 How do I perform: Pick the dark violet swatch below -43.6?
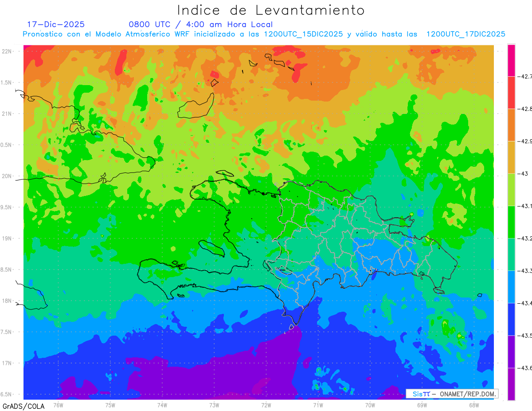point(511,384)
